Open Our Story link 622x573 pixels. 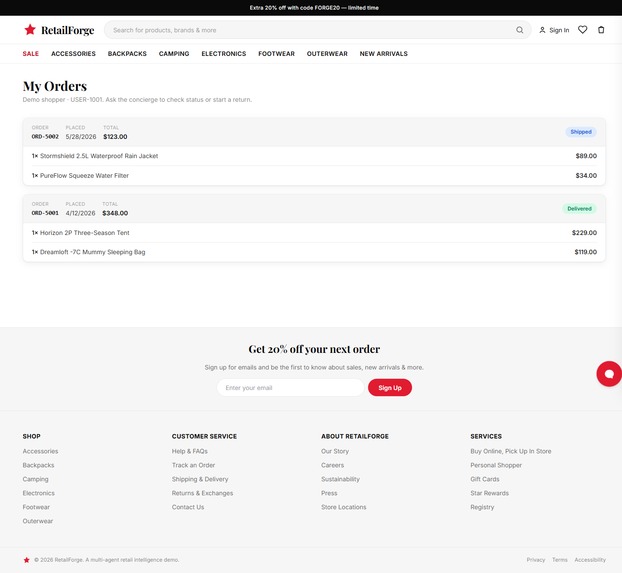click(x=335, y=451)
